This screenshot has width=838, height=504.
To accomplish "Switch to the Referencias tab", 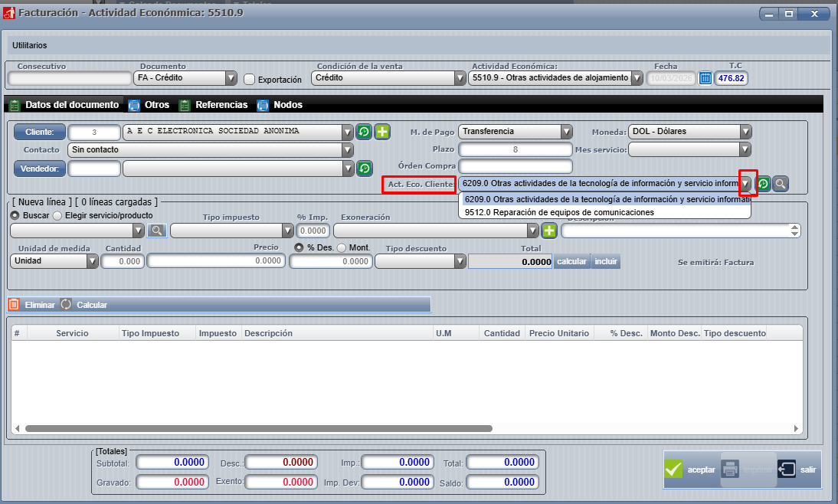I will click(221, 105).
